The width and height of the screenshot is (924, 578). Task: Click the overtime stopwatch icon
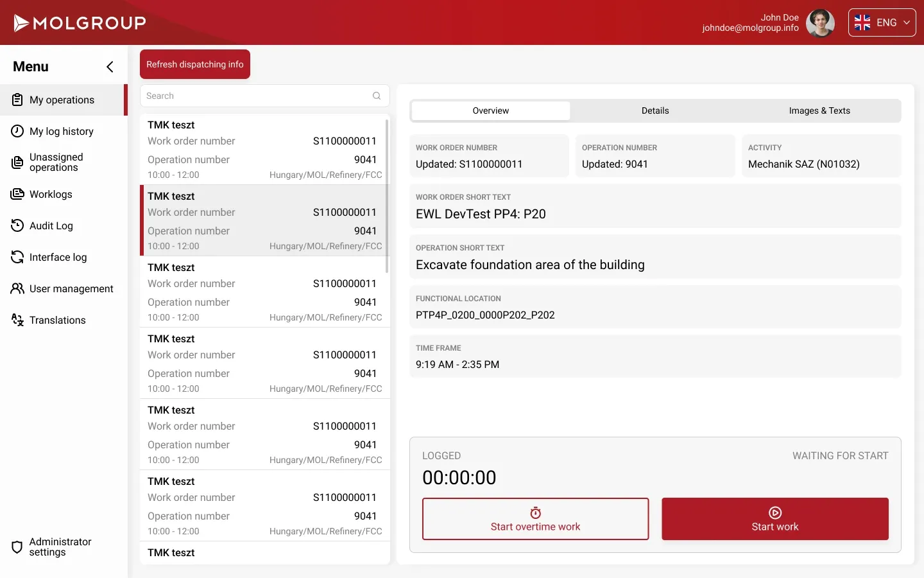point(536,512)
